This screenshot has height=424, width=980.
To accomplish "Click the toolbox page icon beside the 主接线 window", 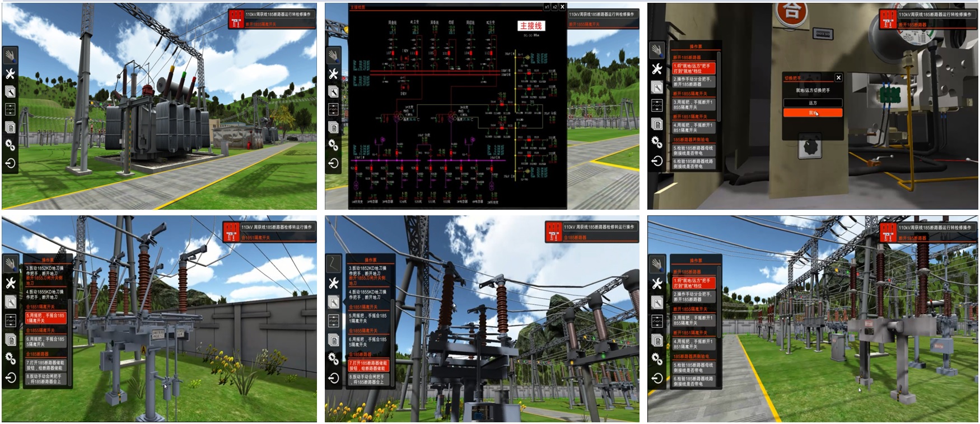I will coord(333,91).
